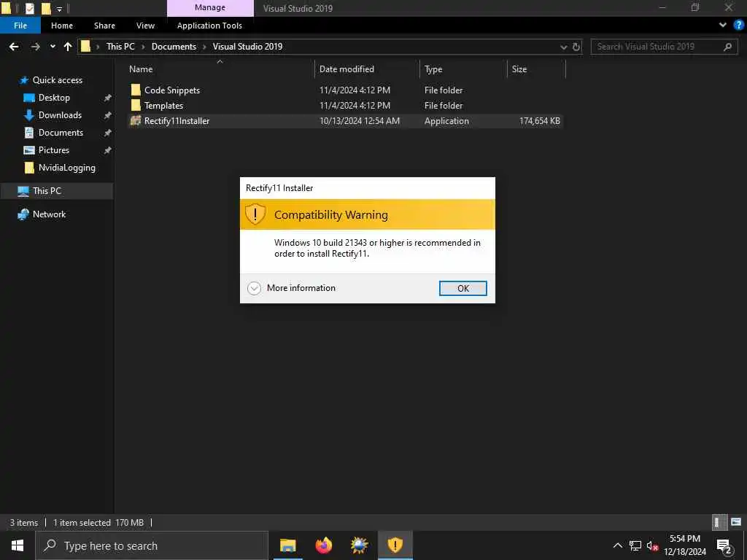Click This PC in address bar
This screenshot has width=747, height=560.
pyautogui.click(x=120, y=47)
